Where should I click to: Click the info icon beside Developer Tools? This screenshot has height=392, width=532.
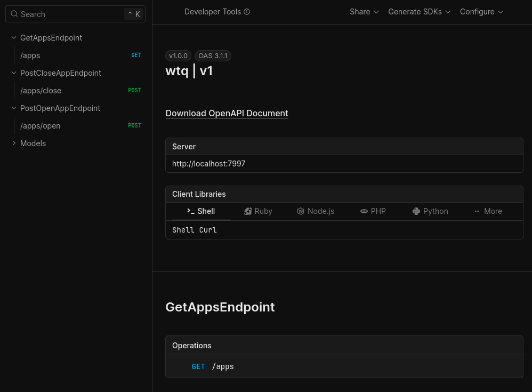(x=246, y=11)
